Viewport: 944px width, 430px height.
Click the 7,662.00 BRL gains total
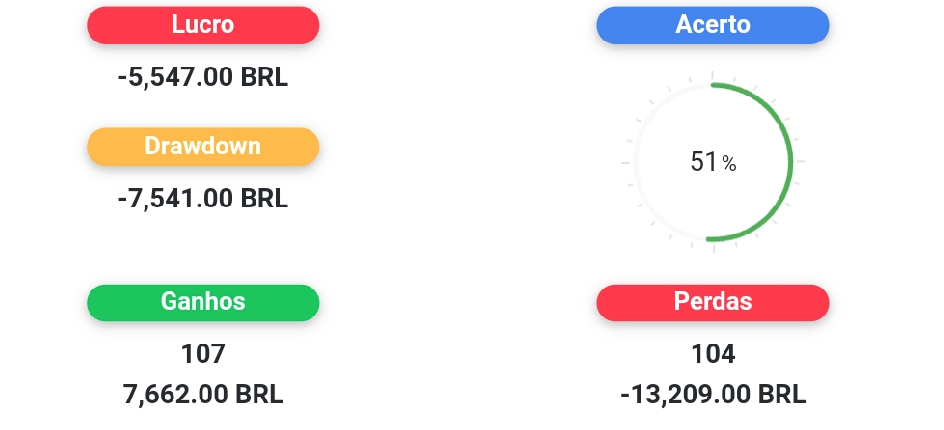[203, 394]
